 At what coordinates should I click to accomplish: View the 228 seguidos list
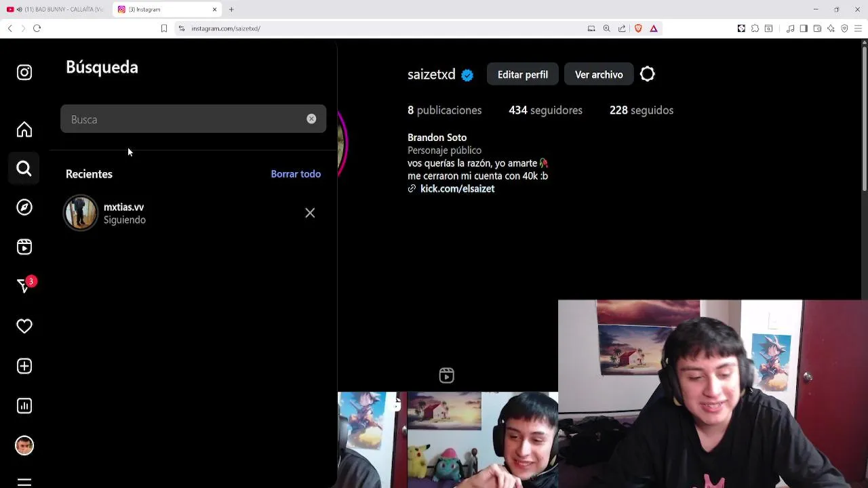[x=642, y=110]
